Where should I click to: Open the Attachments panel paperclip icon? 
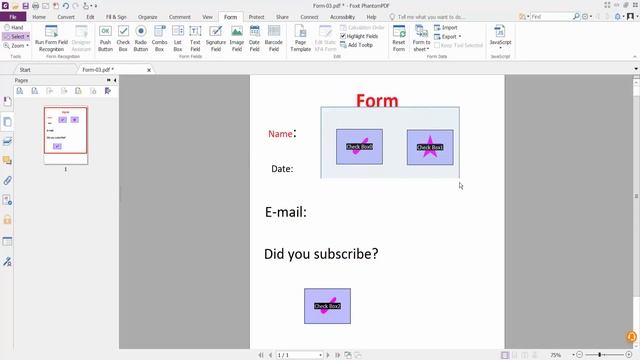pyautogui.click(x=7, y=180)
